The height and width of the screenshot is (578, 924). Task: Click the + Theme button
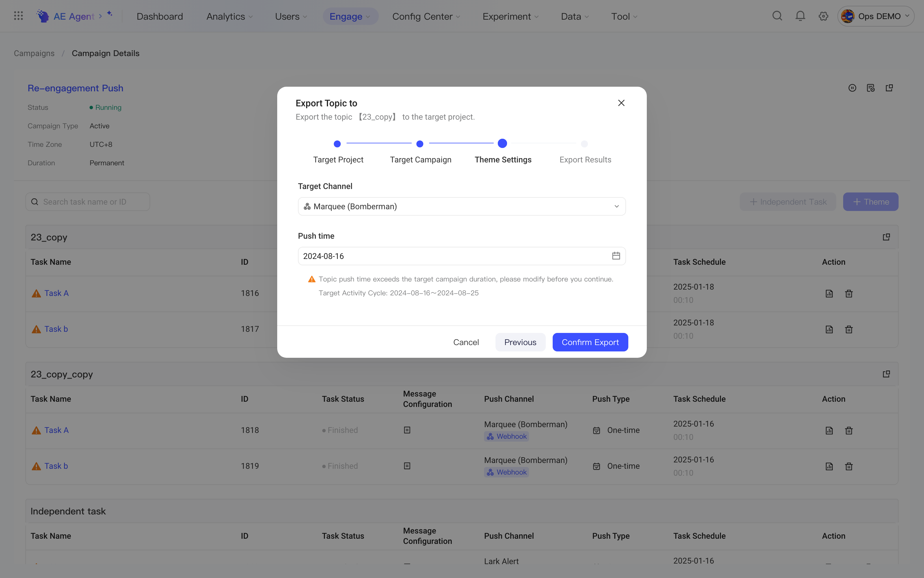(871, 201)
